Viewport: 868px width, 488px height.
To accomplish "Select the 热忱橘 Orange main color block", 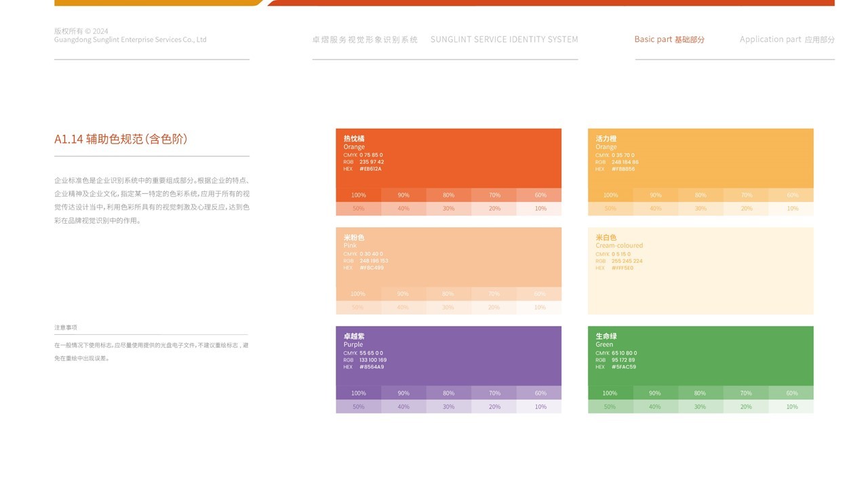I will 448,158.
